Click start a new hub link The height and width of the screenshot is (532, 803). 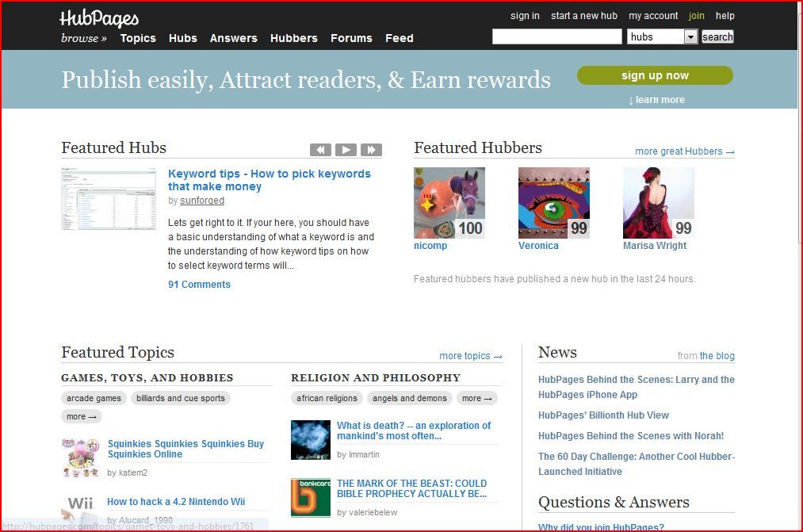(584, 16)
